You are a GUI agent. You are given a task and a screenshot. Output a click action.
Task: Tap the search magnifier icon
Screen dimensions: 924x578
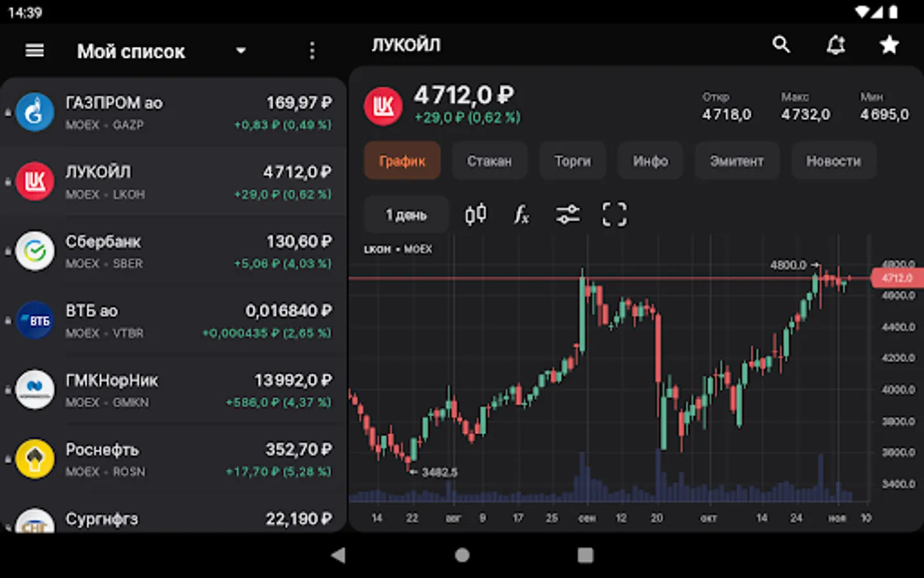[x=781, y=44]
